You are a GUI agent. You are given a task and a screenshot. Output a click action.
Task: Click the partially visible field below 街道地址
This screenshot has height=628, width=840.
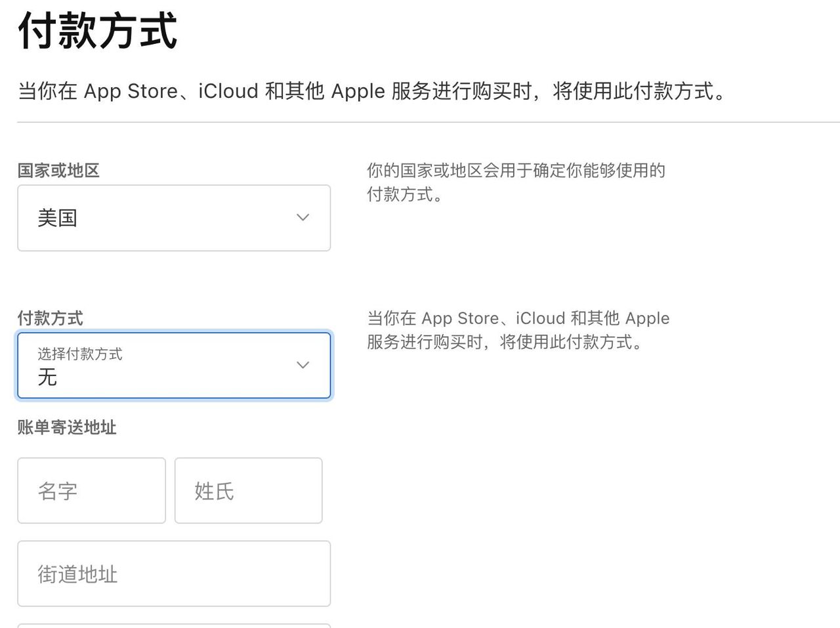[173, 625]
